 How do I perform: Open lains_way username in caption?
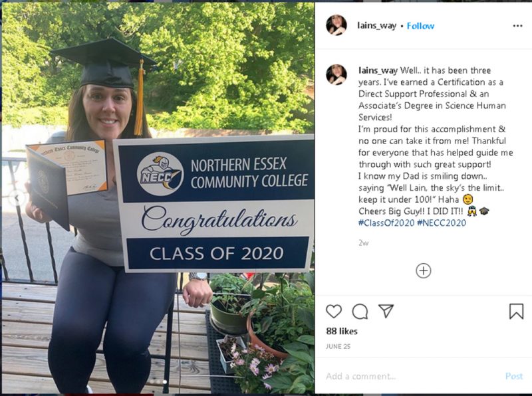[378, 70]
